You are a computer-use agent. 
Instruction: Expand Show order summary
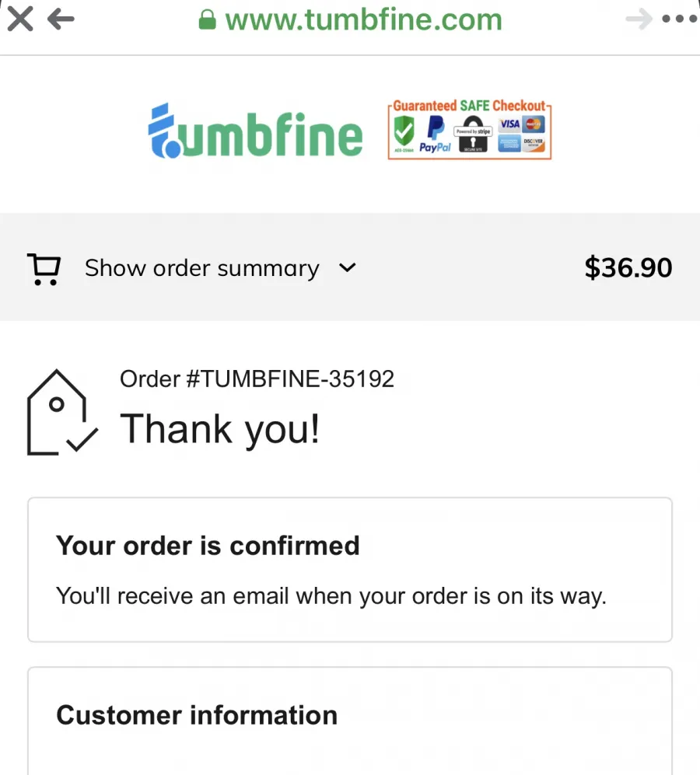pyautogui.click(x=202, y=268)
